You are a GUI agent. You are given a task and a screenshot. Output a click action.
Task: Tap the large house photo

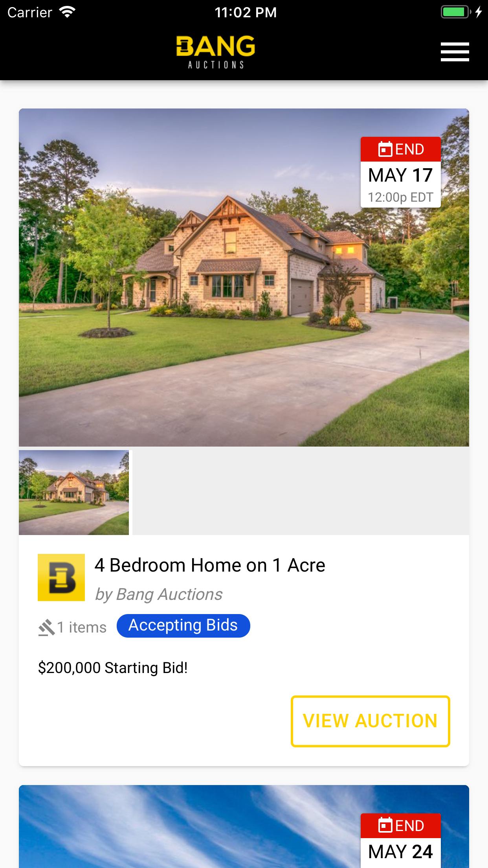coord(244,278)
